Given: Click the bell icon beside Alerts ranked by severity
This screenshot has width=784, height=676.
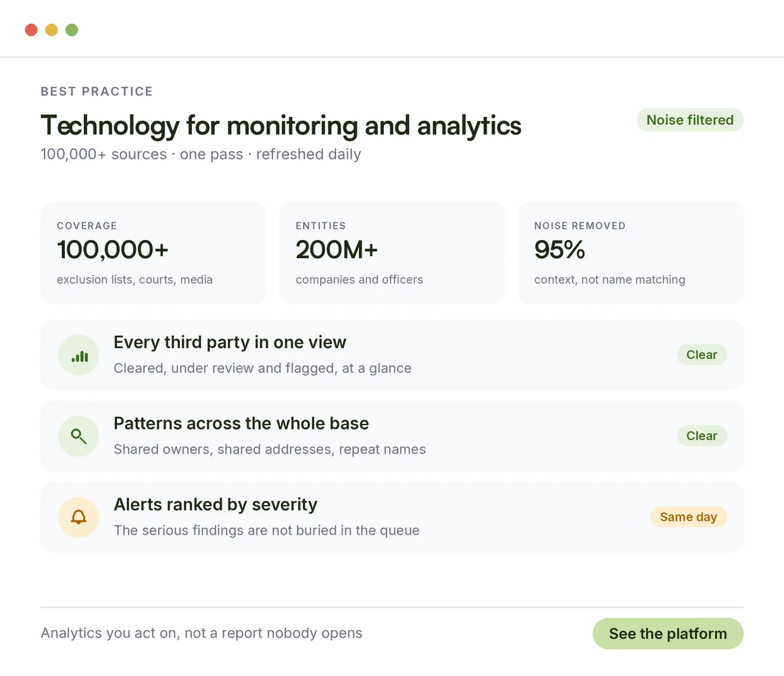Looking at the screenshot, I should 79,518.
